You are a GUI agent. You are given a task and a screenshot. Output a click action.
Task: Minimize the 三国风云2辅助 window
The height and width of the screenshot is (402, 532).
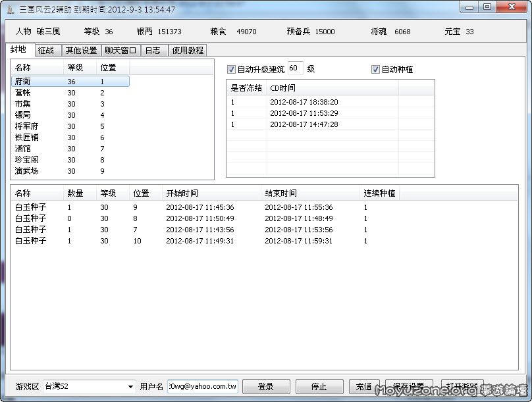tap(469, 7)
